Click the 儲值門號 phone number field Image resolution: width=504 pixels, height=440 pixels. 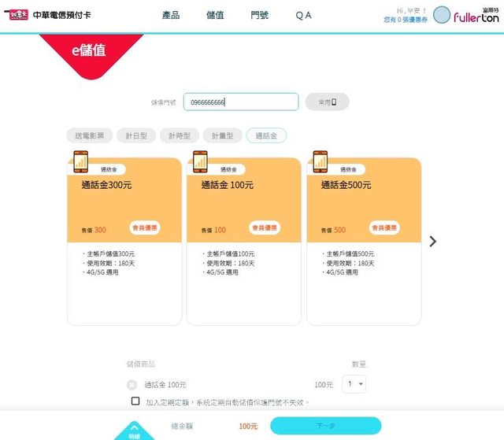point(241,102)
